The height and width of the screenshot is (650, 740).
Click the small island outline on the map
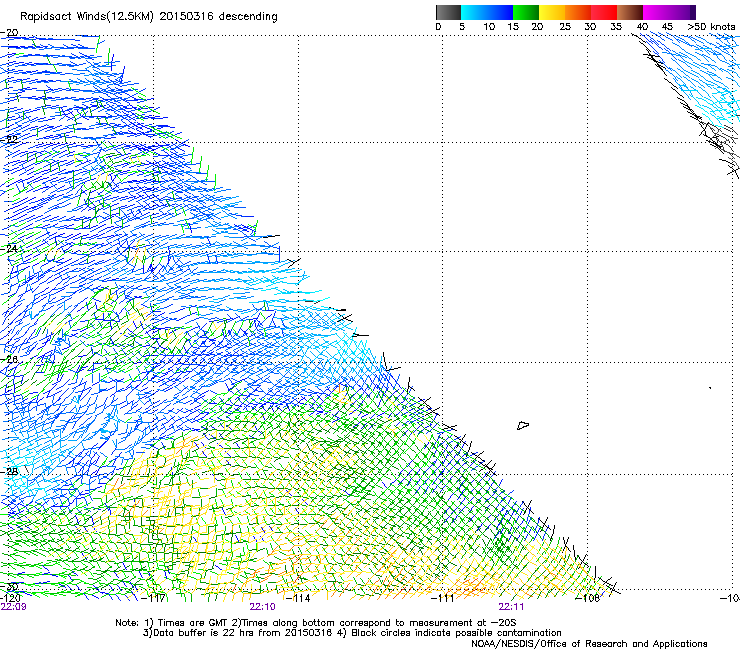(x=522, y=425)
